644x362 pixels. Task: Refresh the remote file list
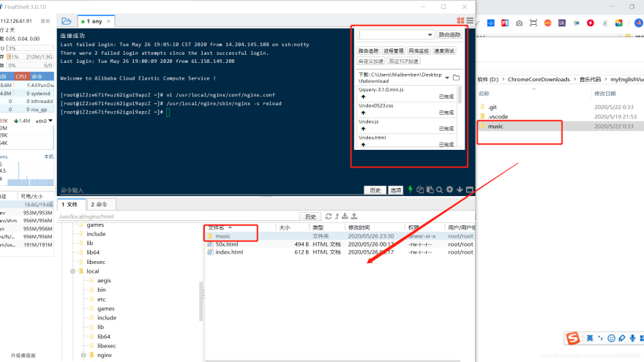[329, 216]
